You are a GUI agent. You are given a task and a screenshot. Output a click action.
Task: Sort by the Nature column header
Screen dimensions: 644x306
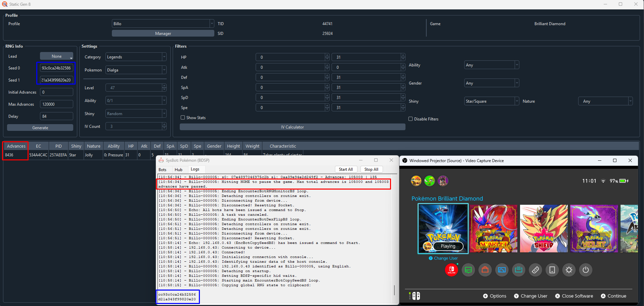(93, 146)
